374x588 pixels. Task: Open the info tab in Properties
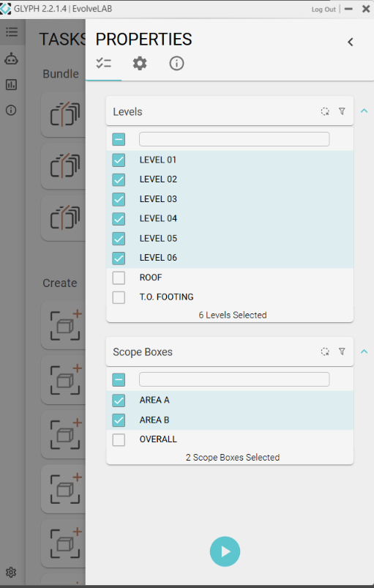[176, 64]
